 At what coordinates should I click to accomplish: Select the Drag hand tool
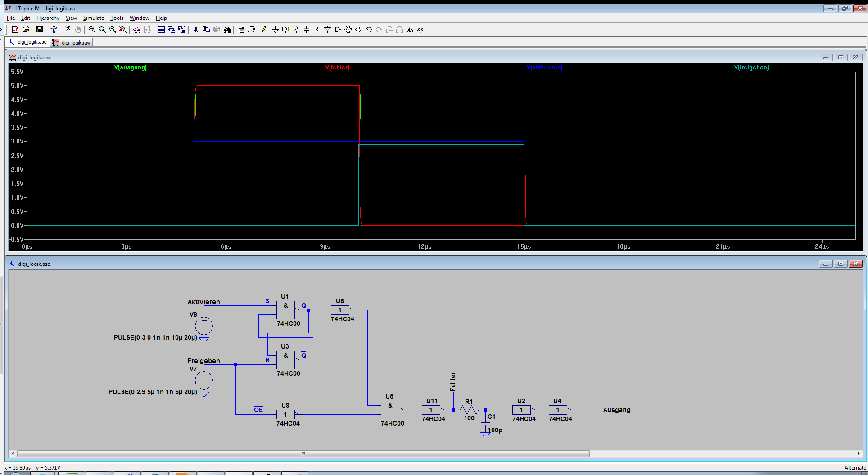click(x=358, y=29)
